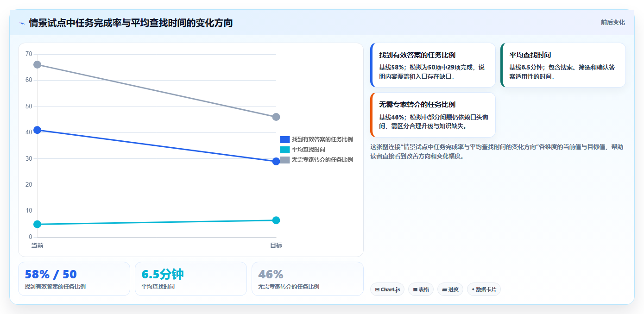The width and height of the screenshot is (644, 314).
Task: Open the 无需专家转介的任务比例 info card
Action: (433, 115)
